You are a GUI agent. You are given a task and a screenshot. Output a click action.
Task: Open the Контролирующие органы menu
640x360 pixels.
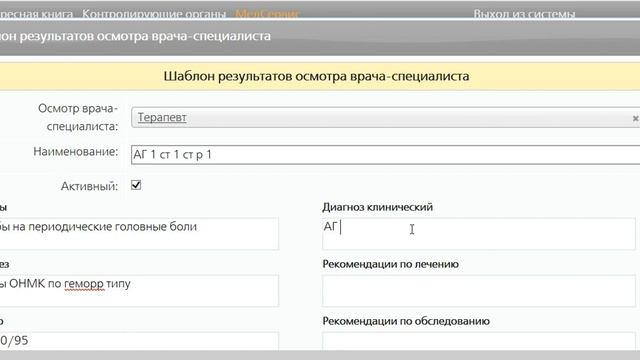pyautogui.click(x=154, y=14)
